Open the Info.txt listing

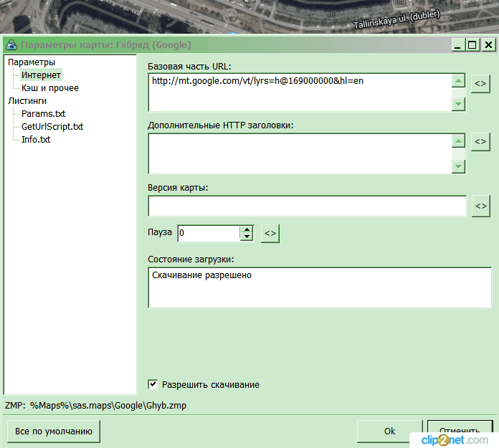coord(36,140)
